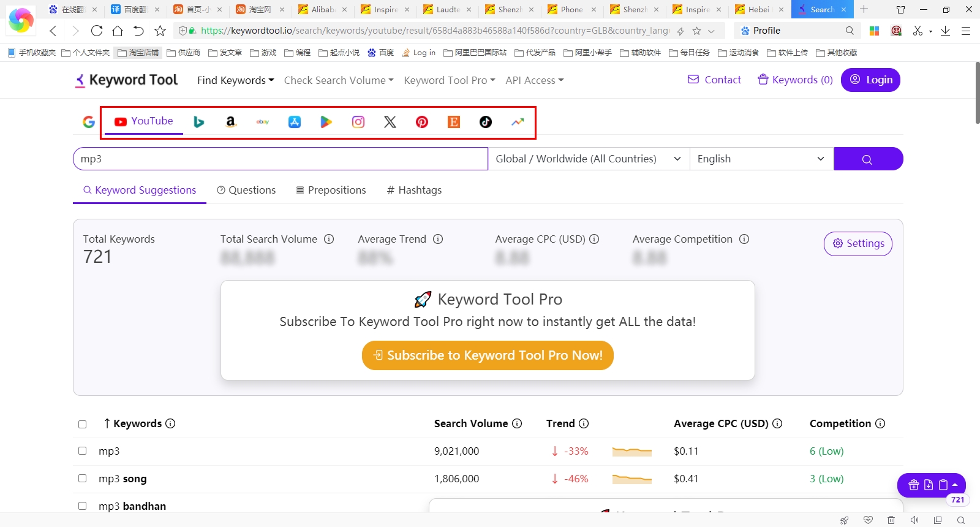Select the eBay keyword source icon

point(263,122)
